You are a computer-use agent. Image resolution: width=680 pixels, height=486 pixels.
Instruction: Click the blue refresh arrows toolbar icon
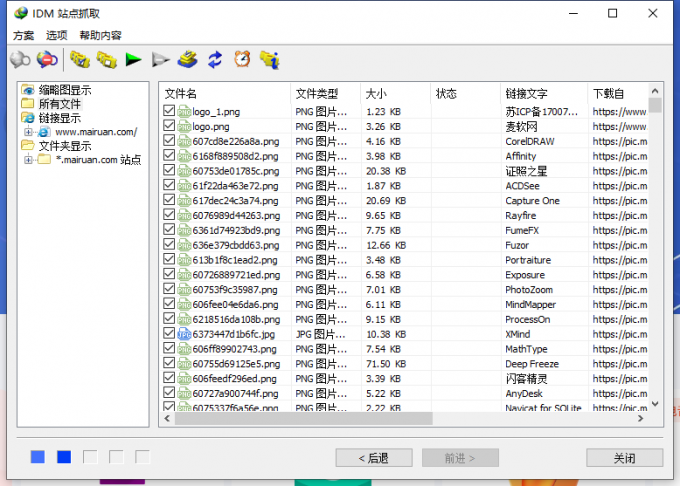[215, 60]
